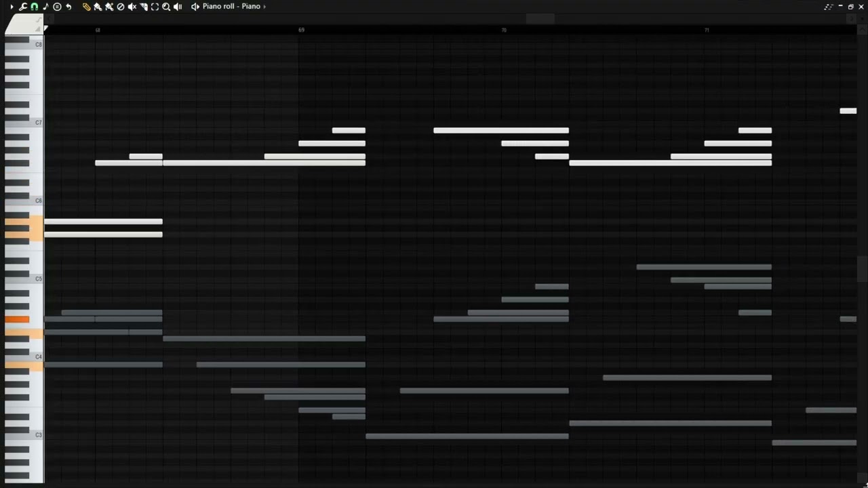The width and height of the screenshot is (868, 488).
Task: Click bar 69 on the timeline ruler
Action: pyautogui.click(x=301, y=30)
